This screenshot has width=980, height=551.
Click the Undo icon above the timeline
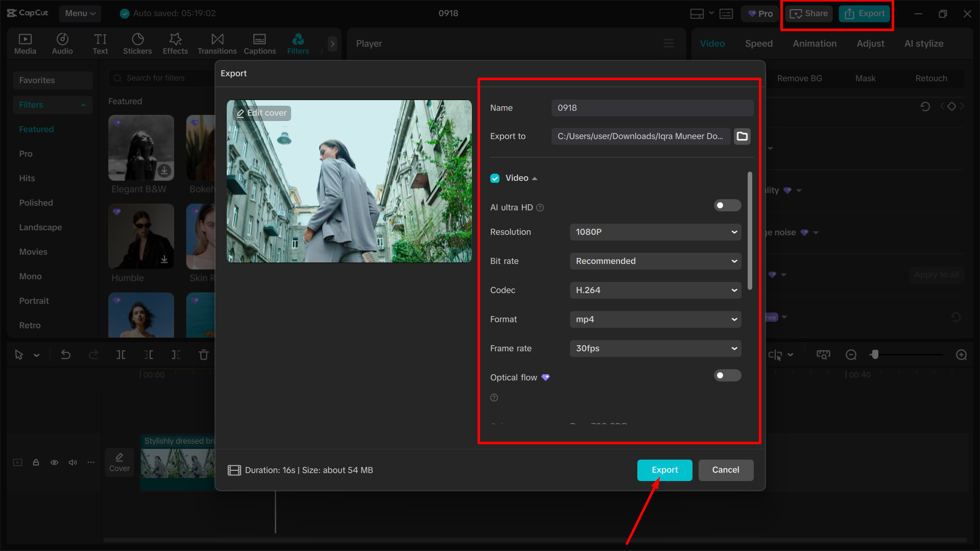pyautogui.click(x=66, y=354)
